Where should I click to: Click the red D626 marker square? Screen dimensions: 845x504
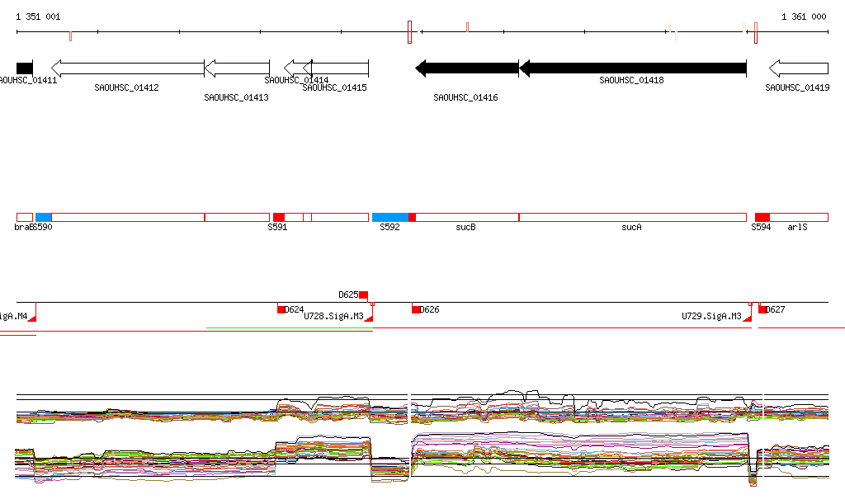point(416,309)
